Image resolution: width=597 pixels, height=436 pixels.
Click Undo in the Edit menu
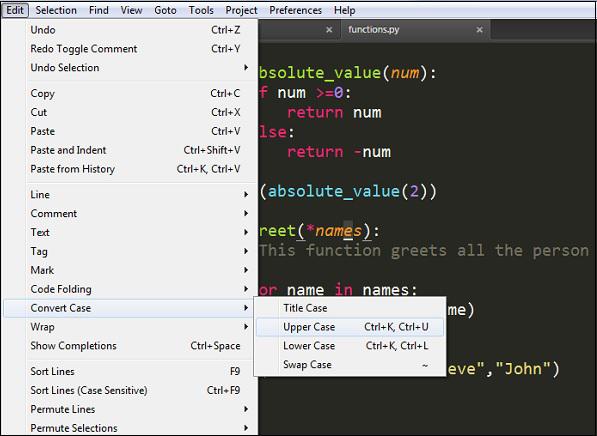tap(130, 30)
